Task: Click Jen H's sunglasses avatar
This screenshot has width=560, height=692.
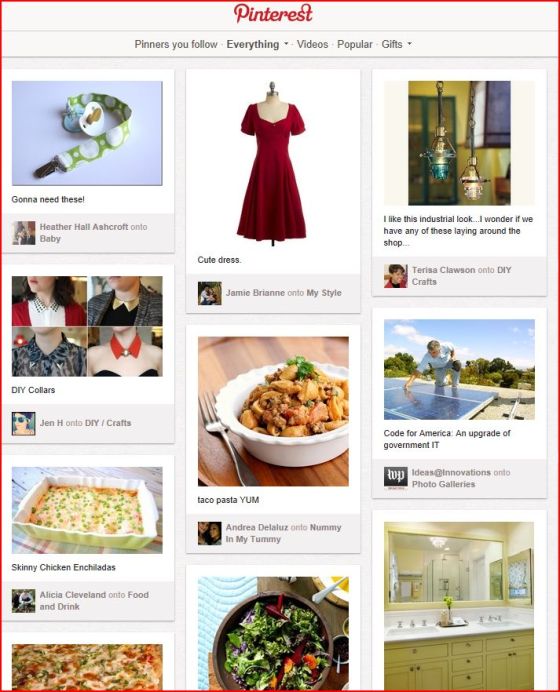Action: pos(24,424)
